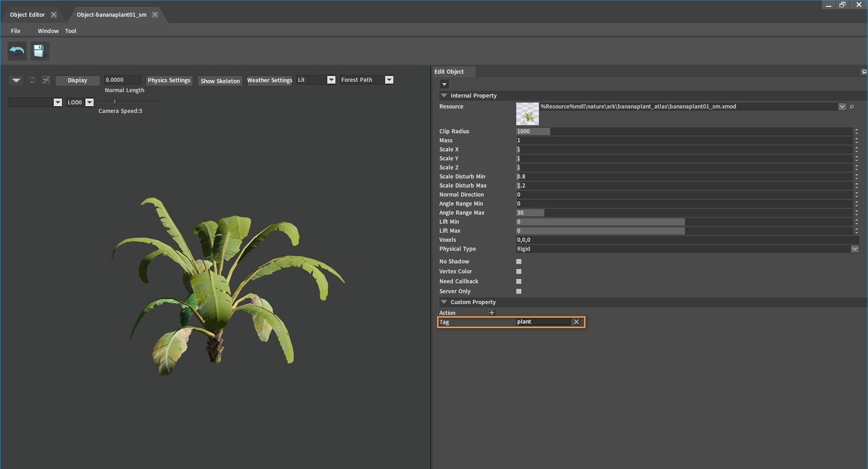Click the Normal Length input field
The width and height of the screenshot is (868, 469).
pos(123,80)
